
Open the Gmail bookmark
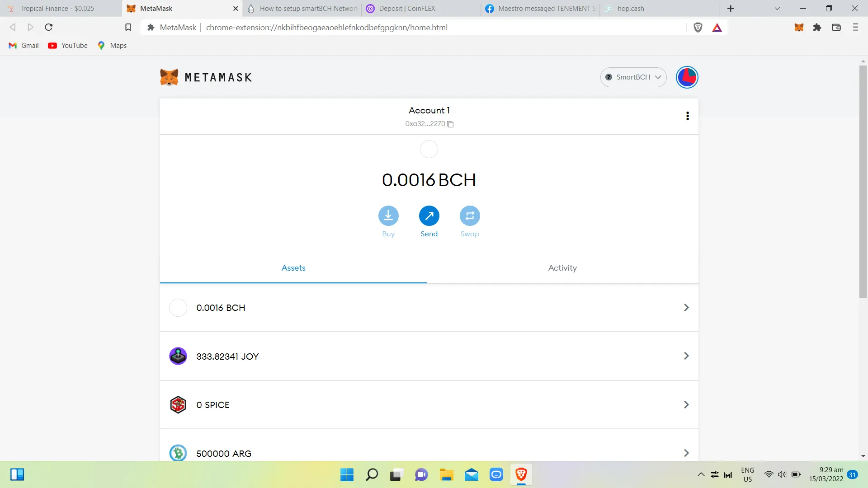click(x=24, y=46)
